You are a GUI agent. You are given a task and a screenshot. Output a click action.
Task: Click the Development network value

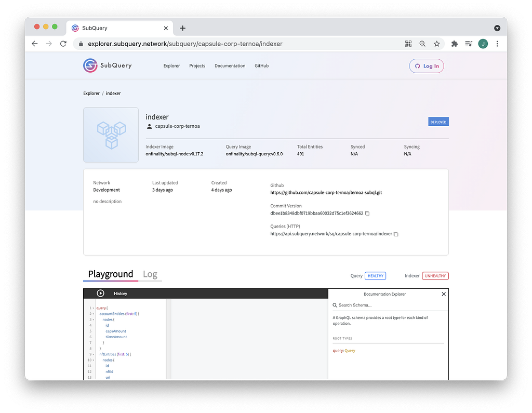[107, 190]
